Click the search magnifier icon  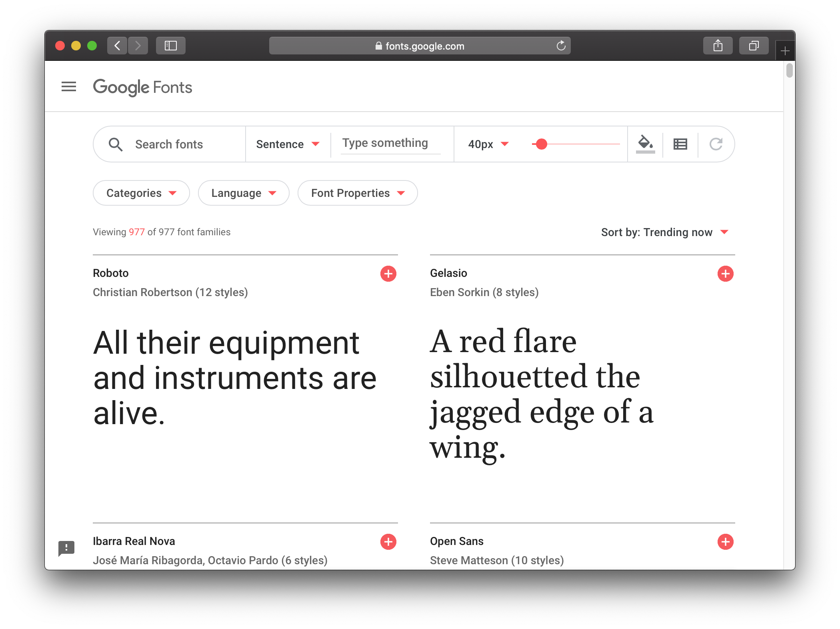click(116, 144)
